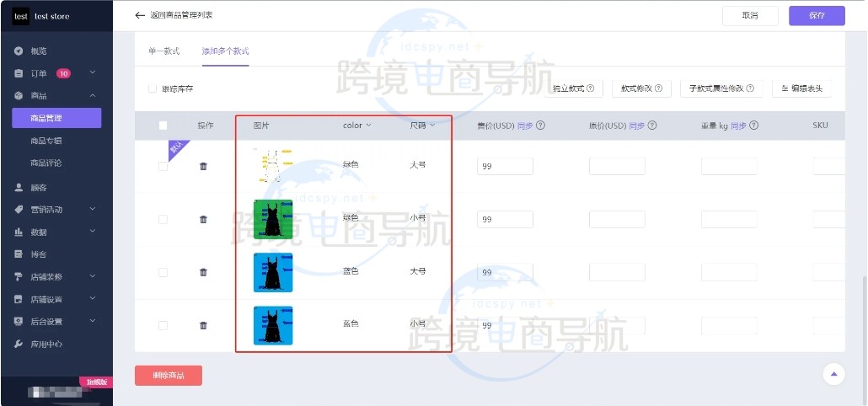Image resolution: width=868 pixels, height=406 pixels.
Task: Check the 绿色 大号 row checkbox
Action: 163,167
